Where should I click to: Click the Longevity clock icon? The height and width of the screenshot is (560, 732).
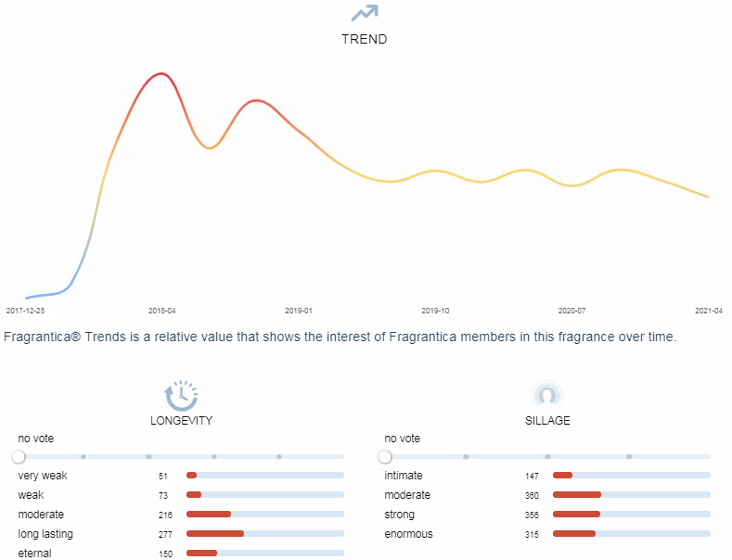pyautogui.click(x=181, y=394)
